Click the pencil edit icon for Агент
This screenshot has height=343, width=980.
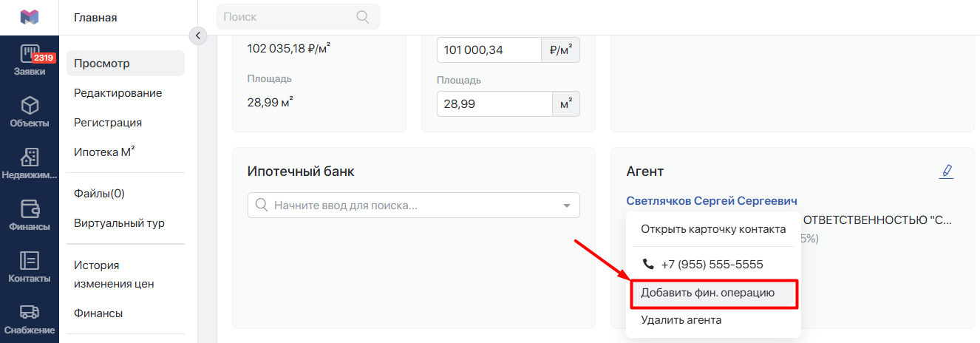point(946,171)
